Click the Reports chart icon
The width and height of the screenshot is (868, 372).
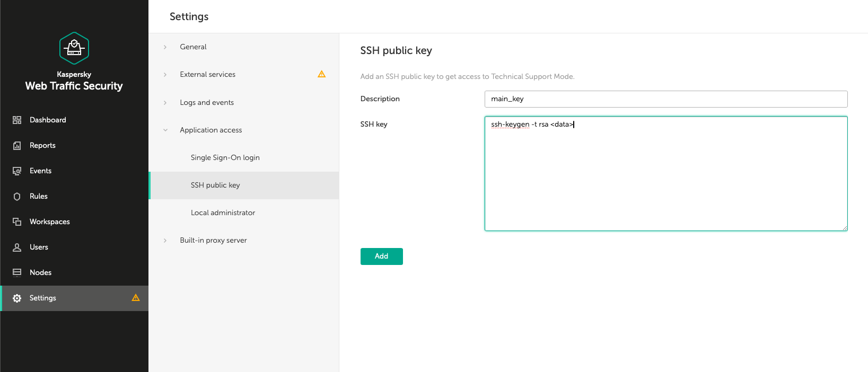(17, 146)
